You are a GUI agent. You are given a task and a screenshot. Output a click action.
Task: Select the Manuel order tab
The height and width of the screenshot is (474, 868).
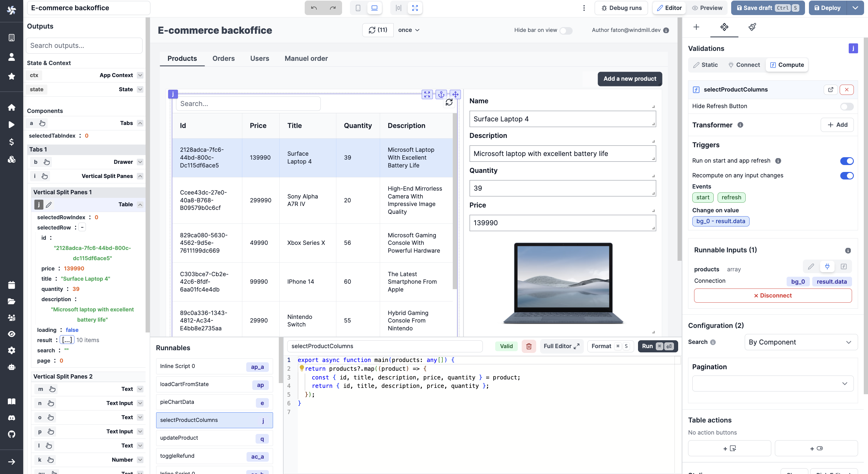click(306, 58)
